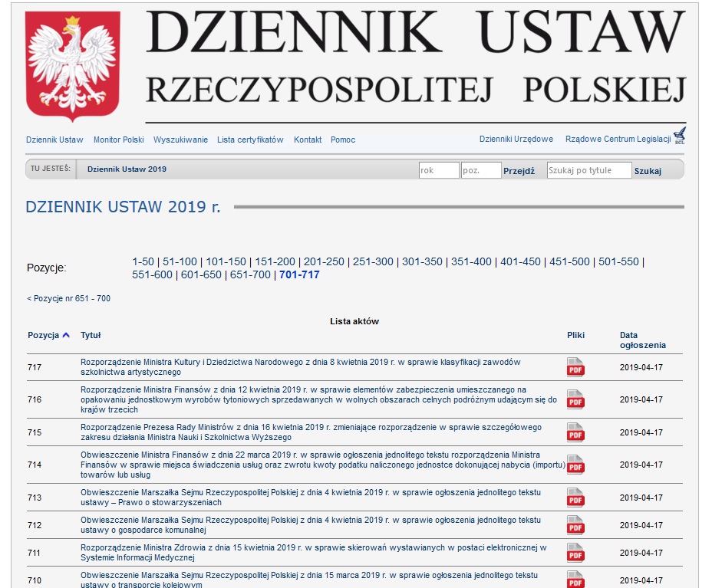
Task: Focus the poz. input field
Action: click(481, 170)
